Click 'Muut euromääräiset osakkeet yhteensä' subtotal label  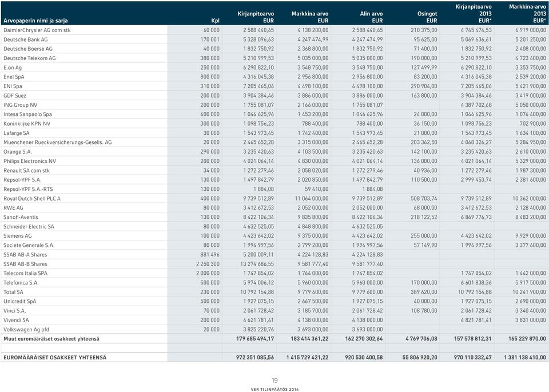(x=51, y=339)
